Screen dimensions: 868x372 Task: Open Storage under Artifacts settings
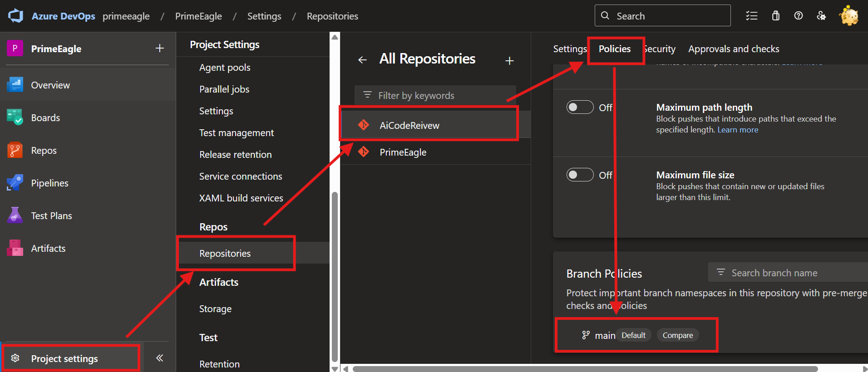point(215,308)
